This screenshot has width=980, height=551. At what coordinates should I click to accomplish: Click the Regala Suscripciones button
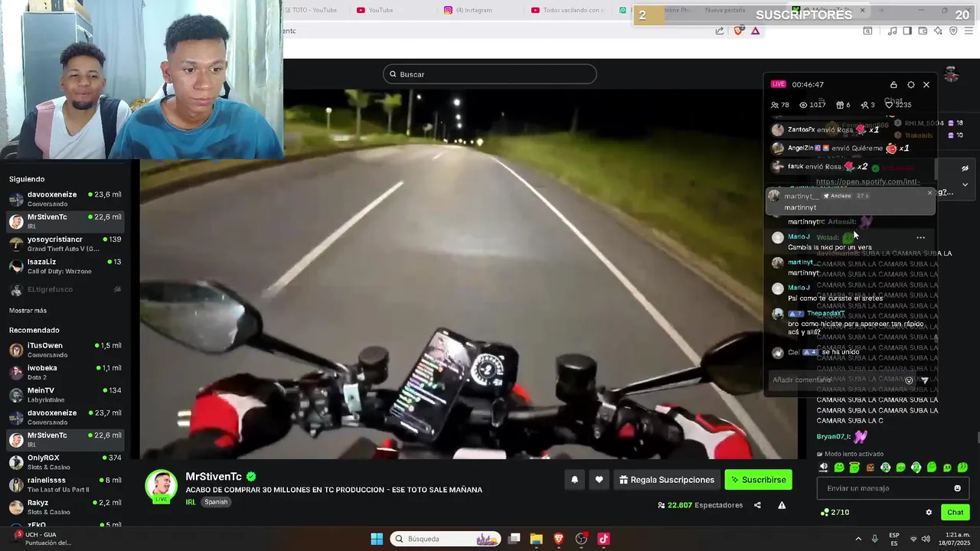point(667,480)
